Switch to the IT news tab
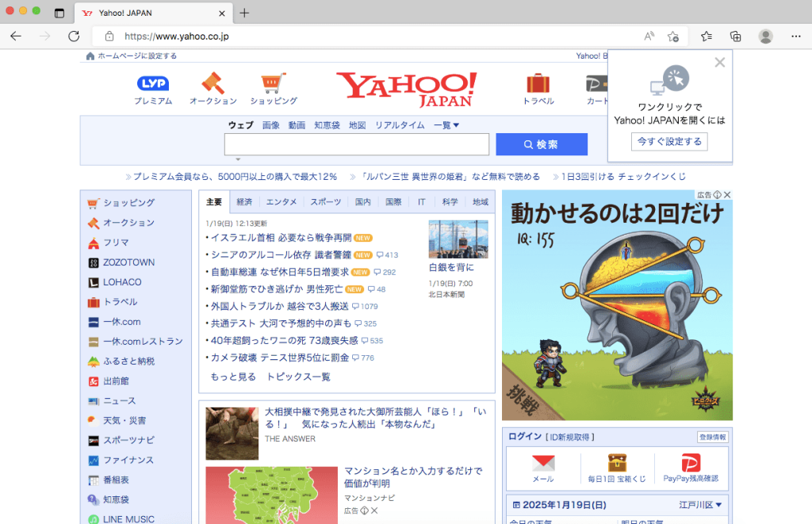Image resolution: width=812 pixels, height=524 pixels. click(x=422, y=202)
